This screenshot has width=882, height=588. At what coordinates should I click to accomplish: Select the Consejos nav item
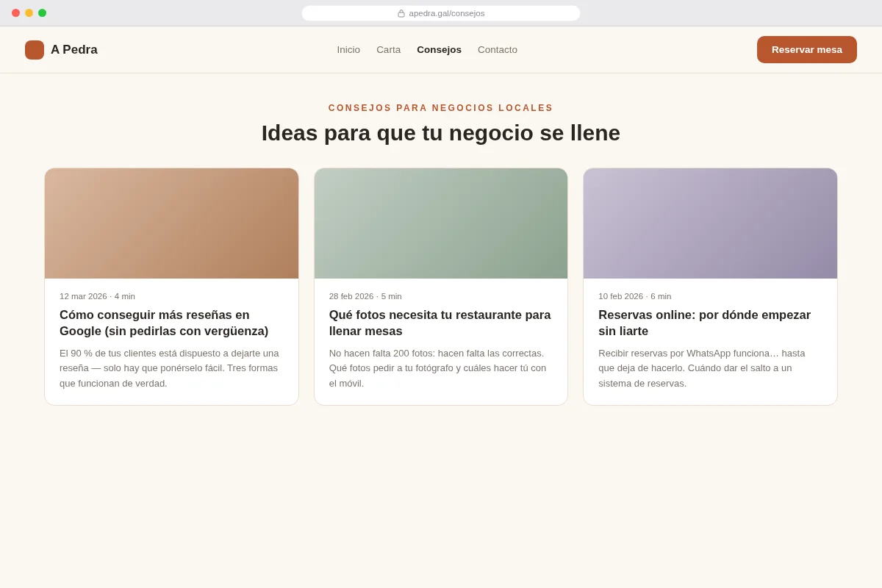tap(439, 50)
